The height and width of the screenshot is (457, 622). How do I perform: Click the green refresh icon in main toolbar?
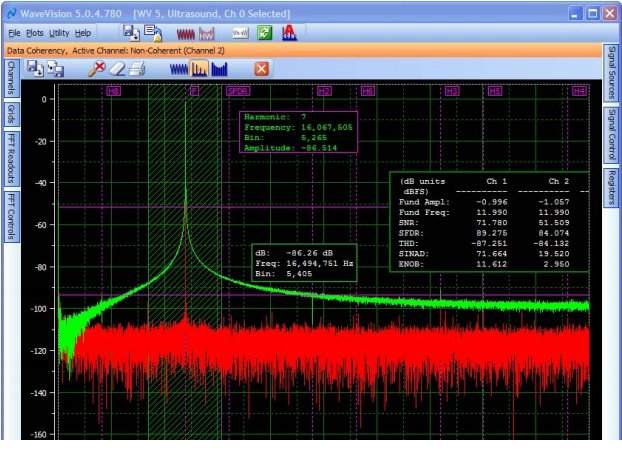point(263,33)
